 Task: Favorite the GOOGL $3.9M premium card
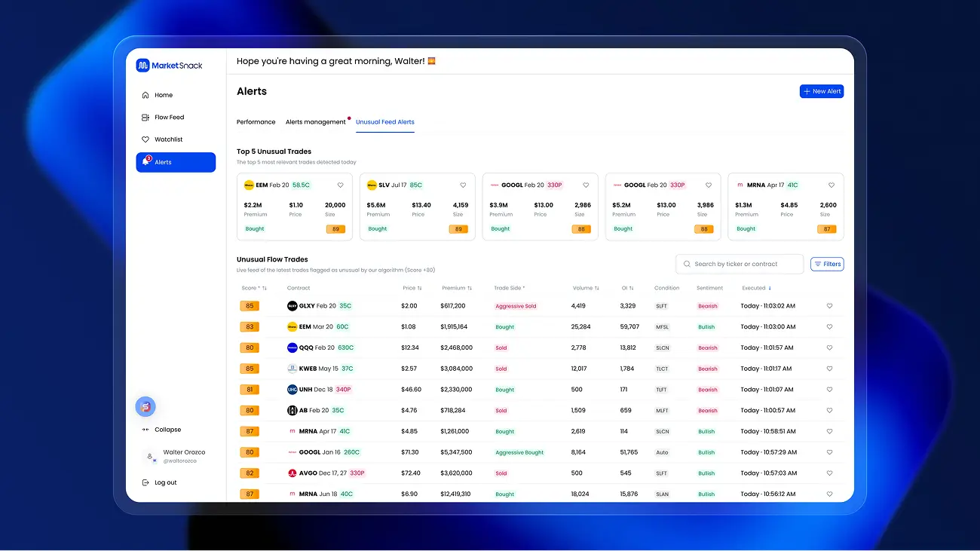pyautogui.click(x=586, y=185)
